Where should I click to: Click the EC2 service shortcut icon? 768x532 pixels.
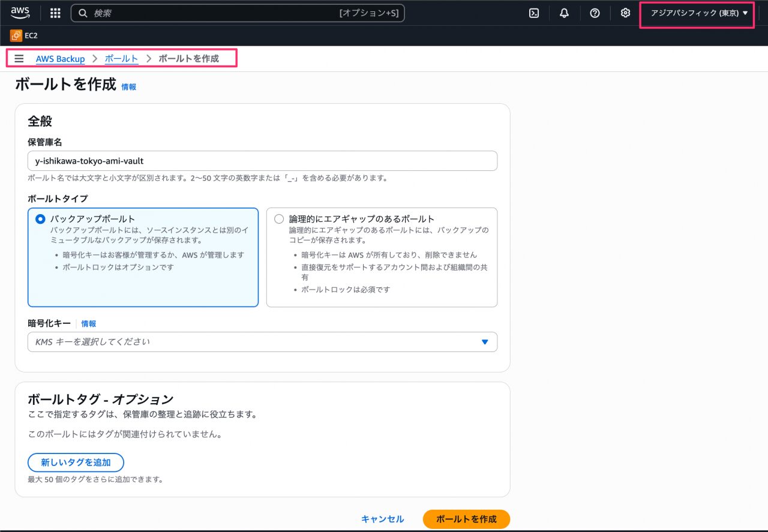pos(16,35)
